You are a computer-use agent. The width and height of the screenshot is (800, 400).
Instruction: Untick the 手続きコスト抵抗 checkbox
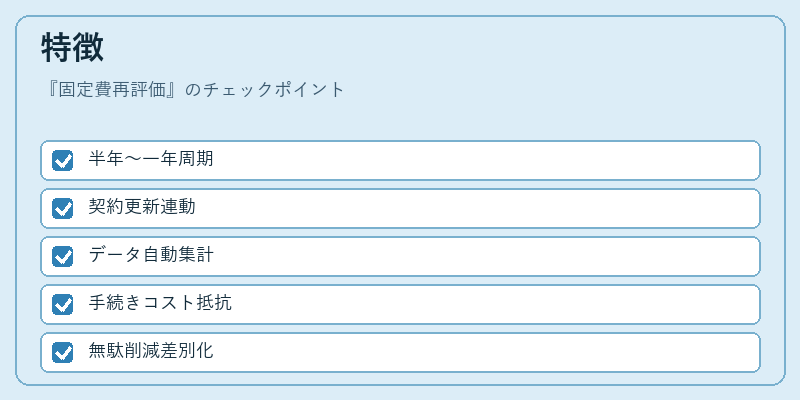tap(62, 304)
